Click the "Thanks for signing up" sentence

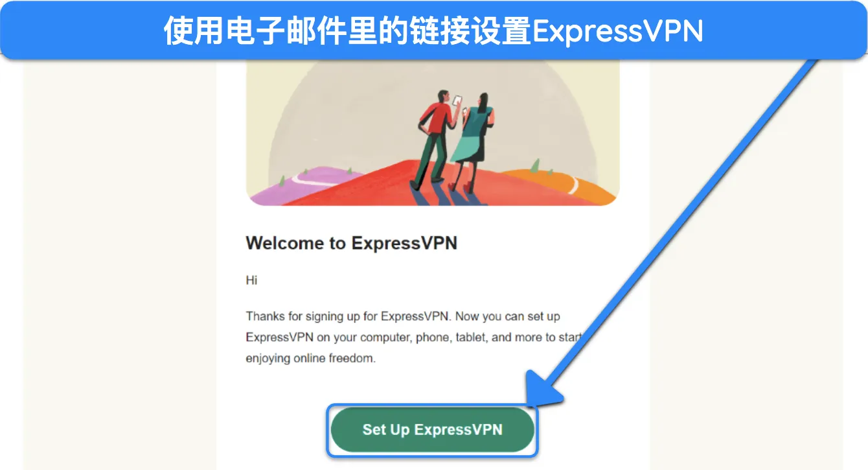tap(403, 317)
